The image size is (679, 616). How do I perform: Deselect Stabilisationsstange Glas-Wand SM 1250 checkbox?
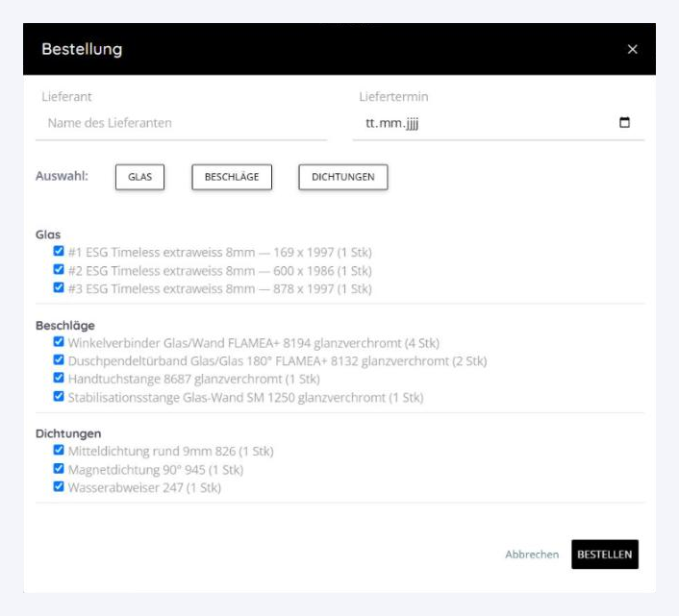pyautogui.click(x=59, y=396)
